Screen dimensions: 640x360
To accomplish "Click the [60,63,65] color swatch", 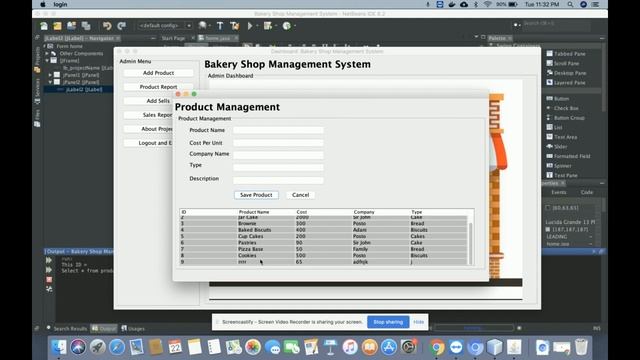I will (548, 208).
